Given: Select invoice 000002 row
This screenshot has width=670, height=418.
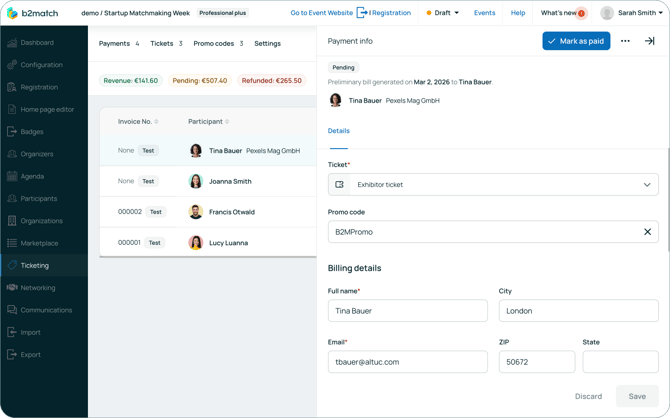Looking at the screenshot, I should point(208,212).
